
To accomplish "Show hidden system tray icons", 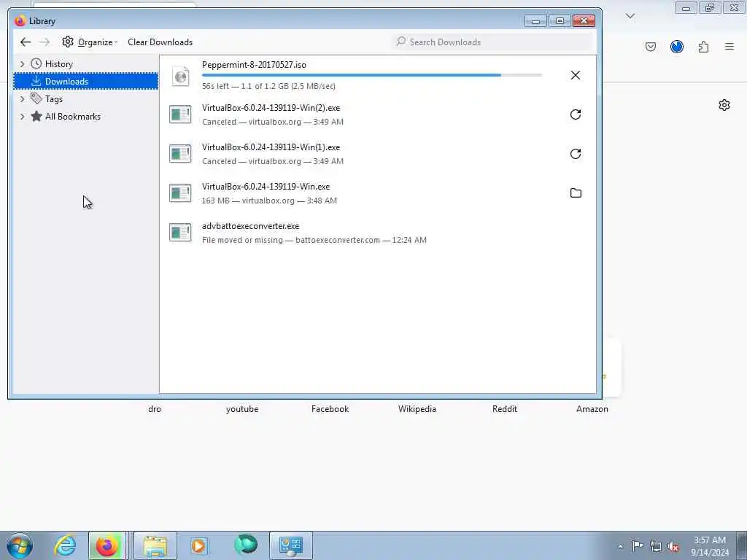I will point(620,546).
